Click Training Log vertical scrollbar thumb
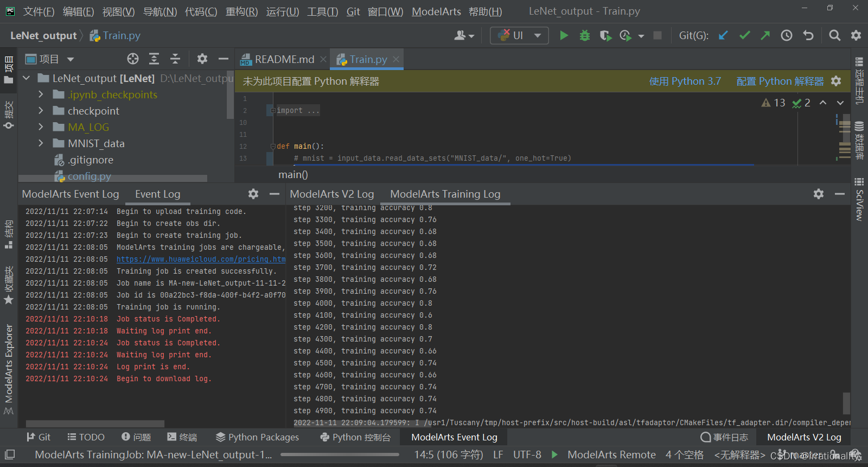The image size is (868, 467). click(846, 403)
